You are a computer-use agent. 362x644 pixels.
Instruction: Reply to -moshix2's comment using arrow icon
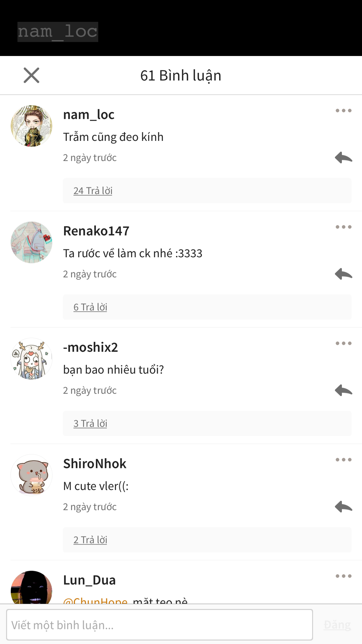[x=344, y=390]
